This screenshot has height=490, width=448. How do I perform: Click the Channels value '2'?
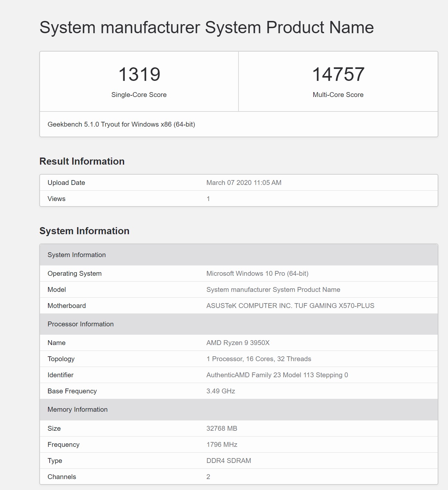208,477
